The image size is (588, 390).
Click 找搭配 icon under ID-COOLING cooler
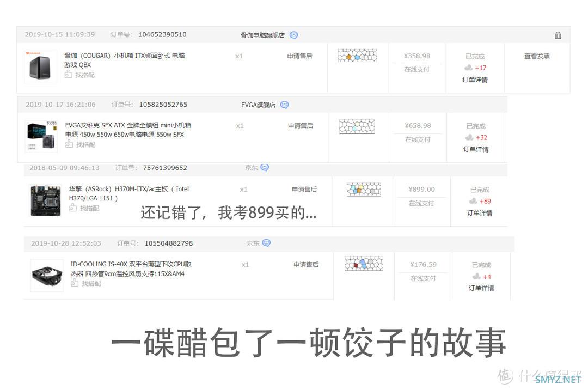coord(75,283)
